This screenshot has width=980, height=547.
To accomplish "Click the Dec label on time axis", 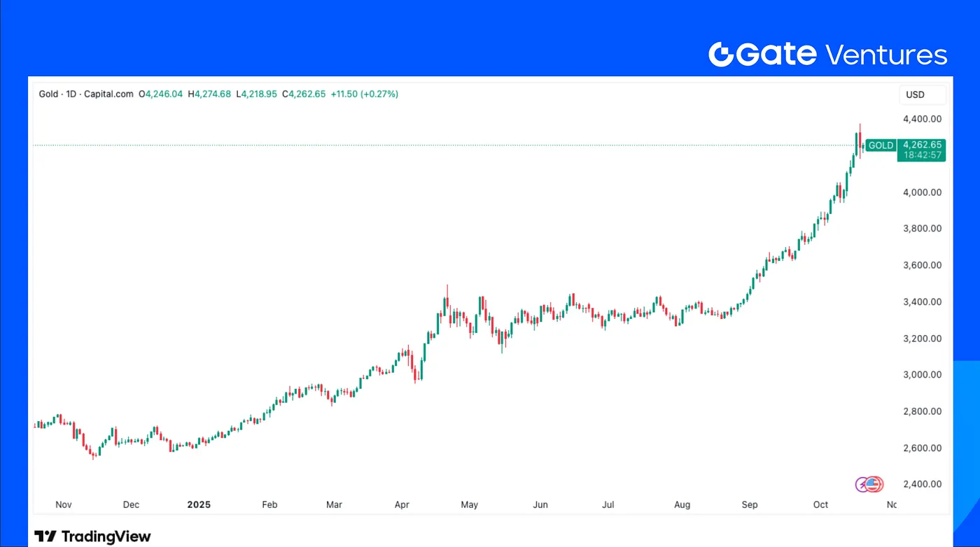I will [x=131, y=504].
